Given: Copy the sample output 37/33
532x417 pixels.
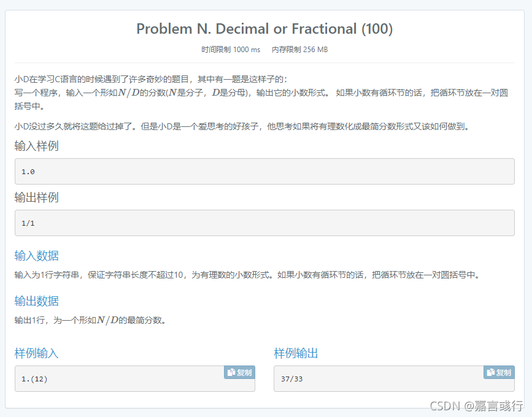Looking at the screenshot, I should [x=499, y=372].
